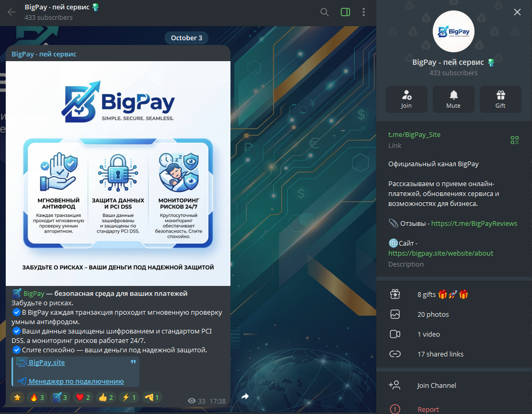Screen dimensions: 532x414
Task: Add the star reaction to post
Action: tap(17, 397)
